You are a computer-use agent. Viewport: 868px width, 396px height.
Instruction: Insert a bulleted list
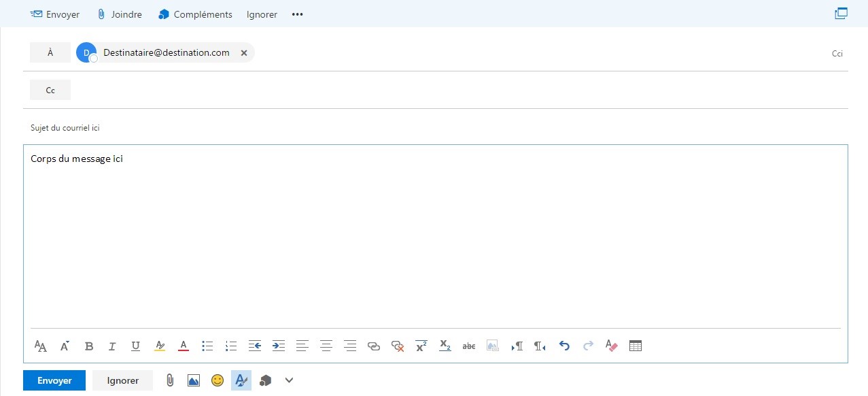tap(207, 346)
